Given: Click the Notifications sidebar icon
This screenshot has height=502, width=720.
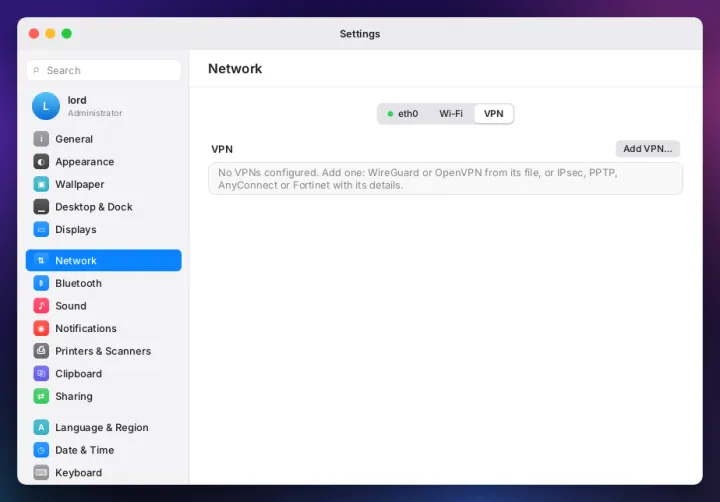Looking at the screenshot, I should coord(41,328).
